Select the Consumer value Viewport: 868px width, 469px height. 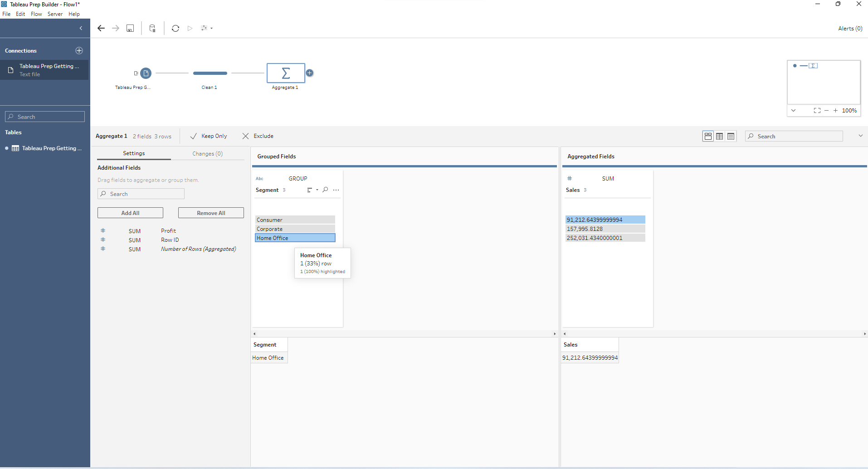[295, 220]
